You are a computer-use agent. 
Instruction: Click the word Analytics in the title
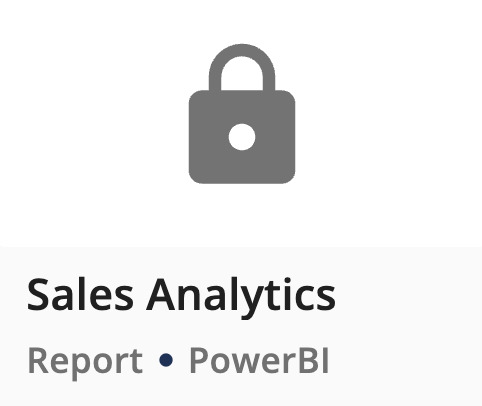241,297
